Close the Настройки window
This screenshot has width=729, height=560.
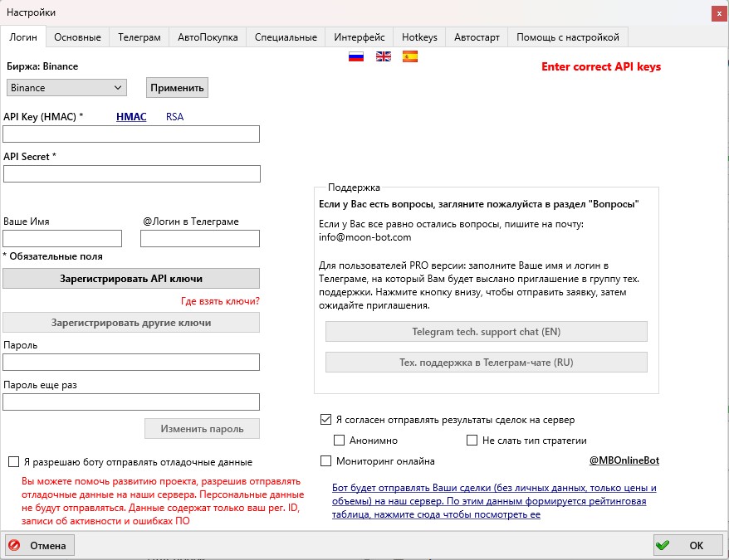tap(717, 12)
